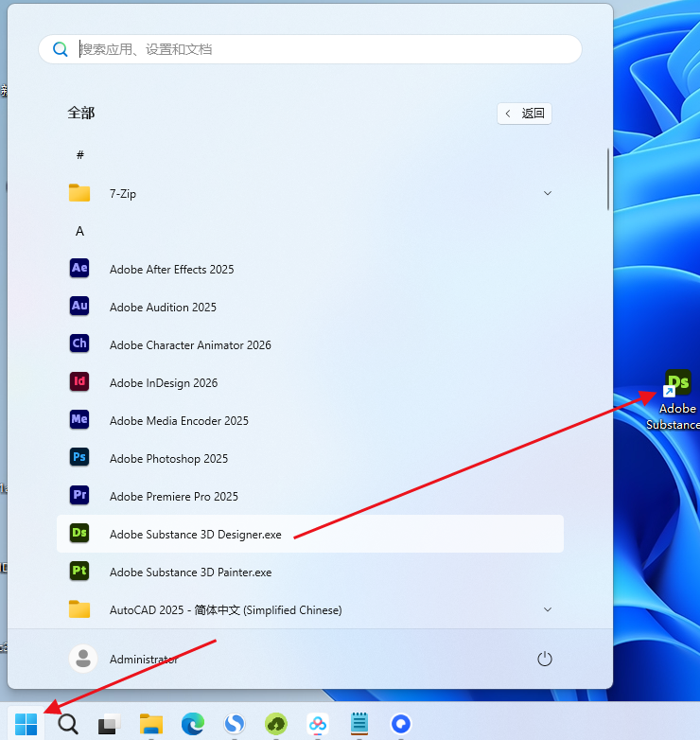700x740 pixels.
Task: Jump to letter index A
Action: pos(79,231)
